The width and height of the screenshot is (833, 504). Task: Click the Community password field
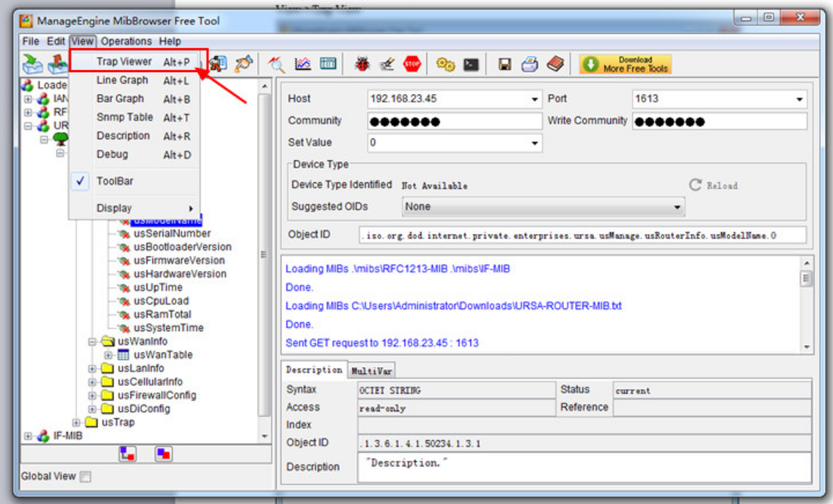coord(455,122)
